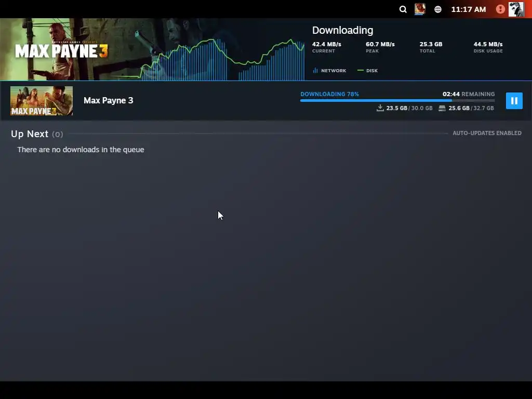Click the 44.5 MB/s disk usage value
The image size is (532, 399).
[x=488, y=44]
